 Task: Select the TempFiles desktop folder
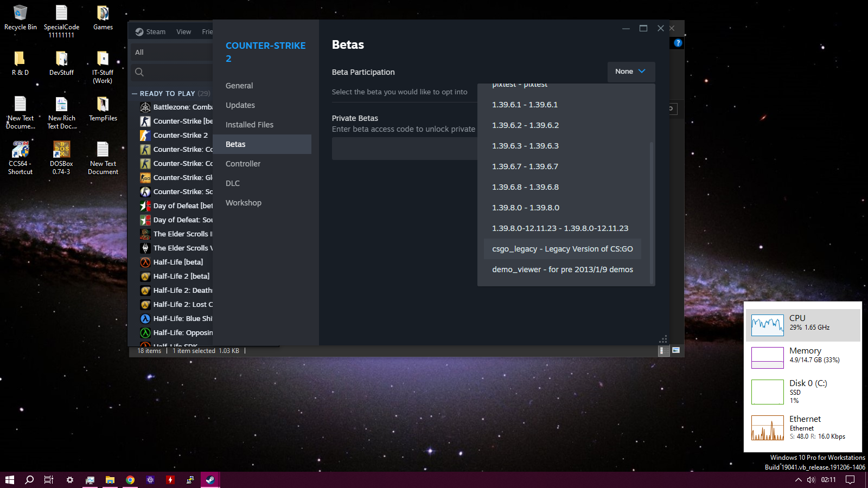(x=103, y=108)
